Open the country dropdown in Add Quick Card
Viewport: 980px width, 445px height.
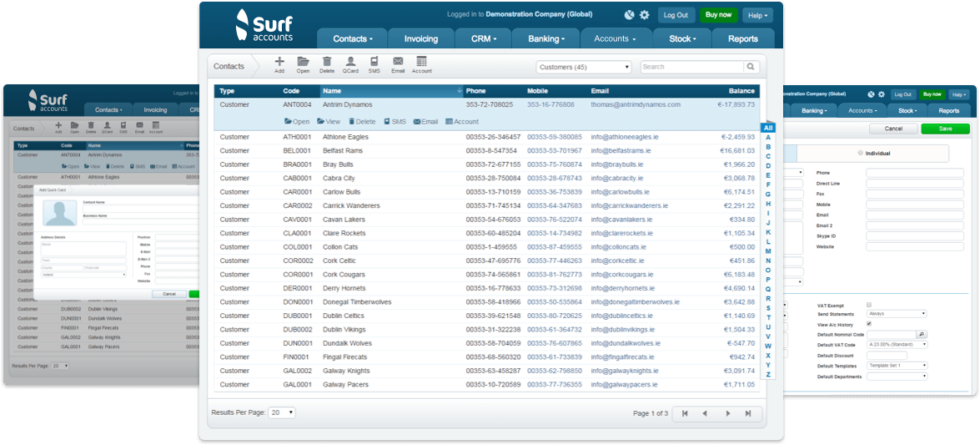[x=83, y=274]
